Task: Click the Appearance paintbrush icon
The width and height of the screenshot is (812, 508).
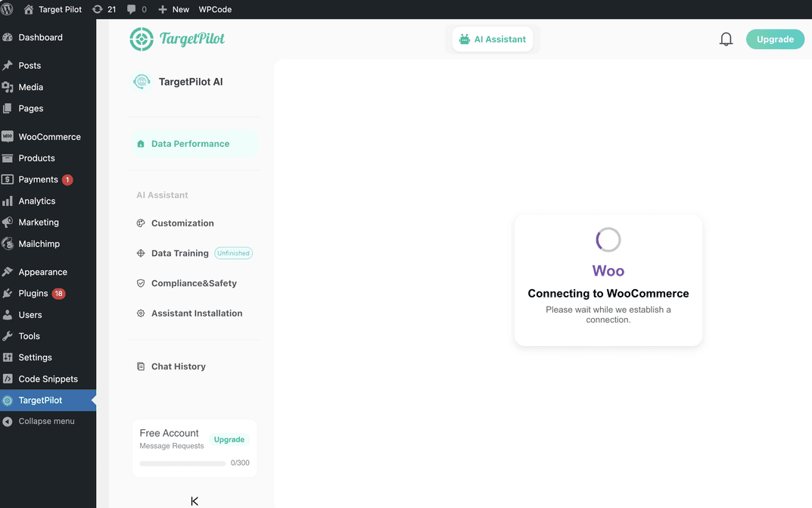Action: pos(8,272)
